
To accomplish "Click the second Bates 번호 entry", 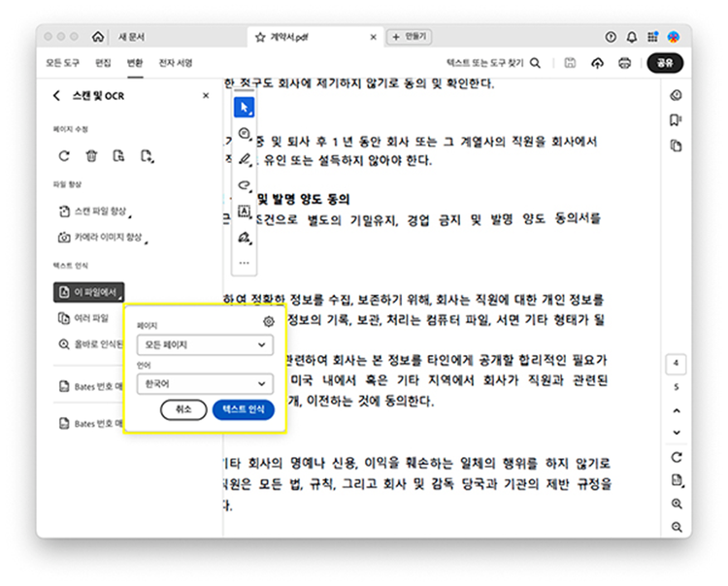I will pyautogui.click(x=91, y=424).
